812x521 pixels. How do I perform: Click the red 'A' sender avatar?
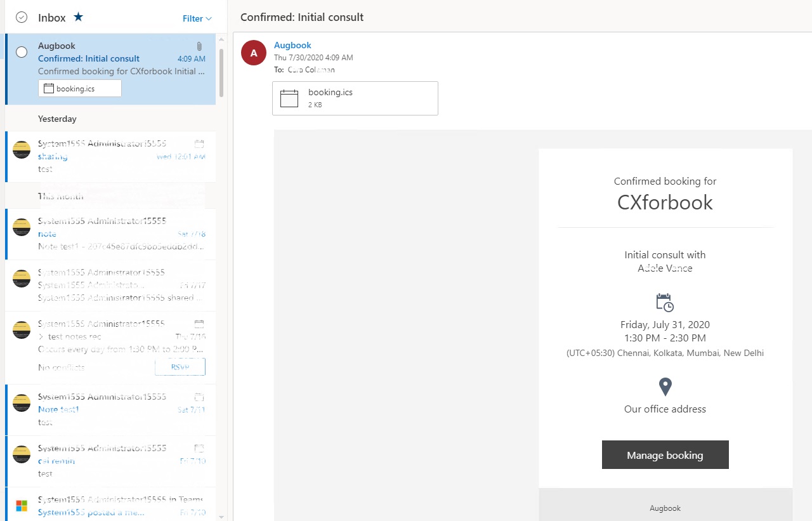coord(254,53)
